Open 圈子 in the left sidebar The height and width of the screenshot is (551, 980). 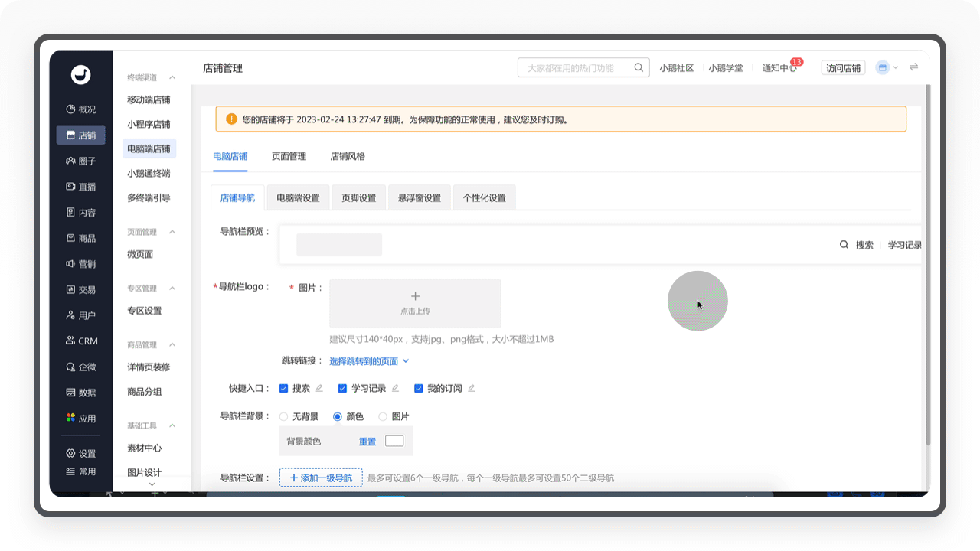click(81, 161)
